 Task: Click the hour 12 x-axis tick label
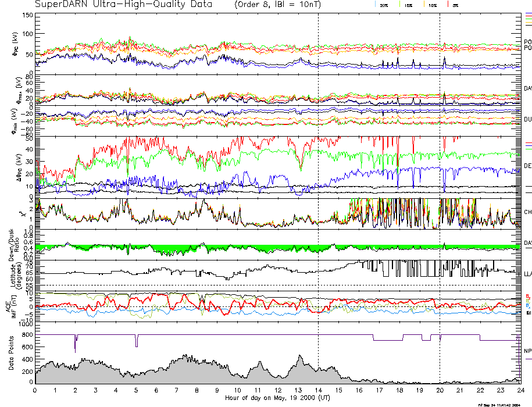click(x=277, y=391)
